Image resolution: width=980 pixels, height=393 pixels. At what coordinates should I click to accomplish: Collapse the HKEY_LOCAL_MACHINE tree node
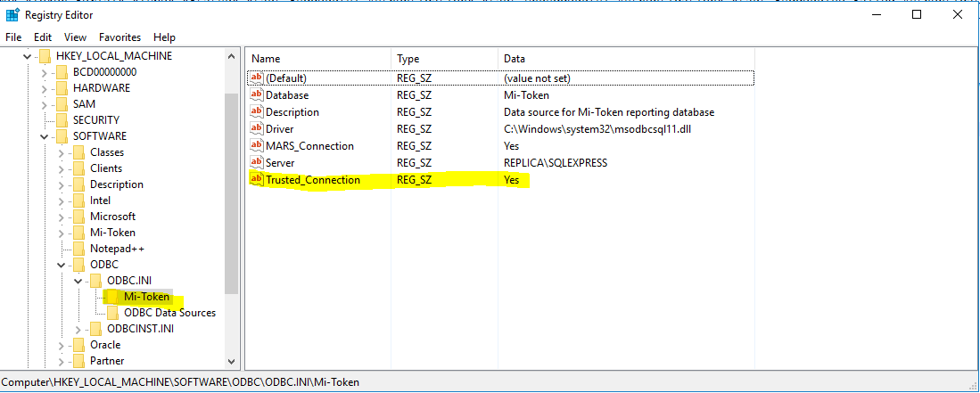click(x=27, y=55)
